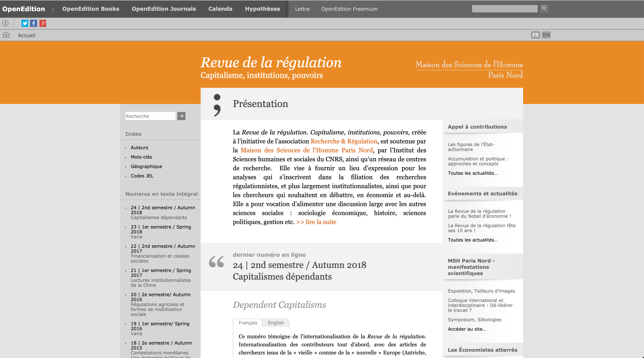Viewport: 644px width, 358px height.
Task: Open the Lettre link in the top bar
Action: coord(302,9)
